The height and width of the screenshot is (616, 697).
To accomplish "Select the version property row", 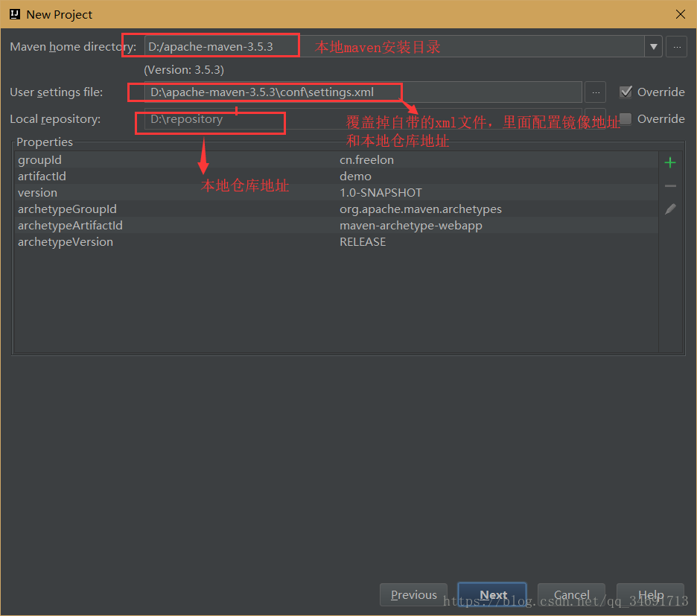I will tap(337, 193).
